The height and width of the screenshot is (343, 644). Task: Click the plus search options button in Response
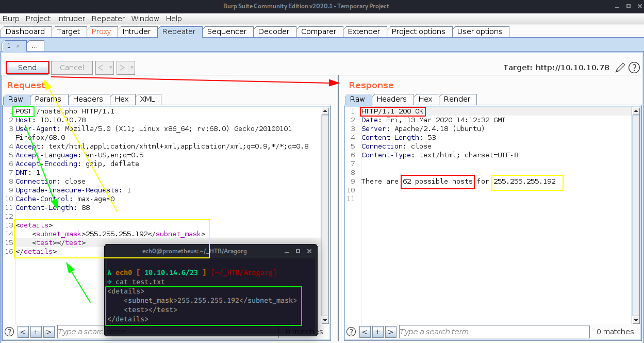tap(378, 332)
